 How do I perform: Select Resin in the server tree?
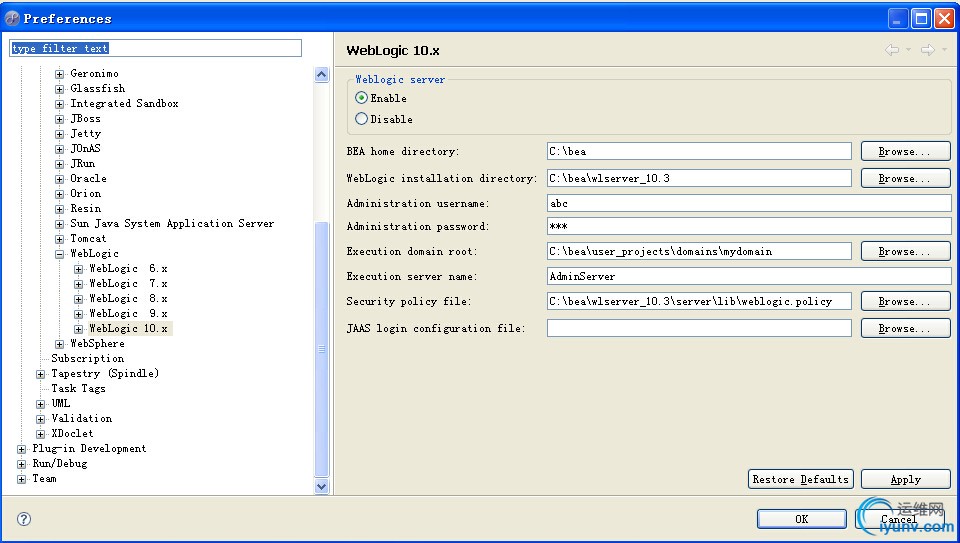pos(86,209)
